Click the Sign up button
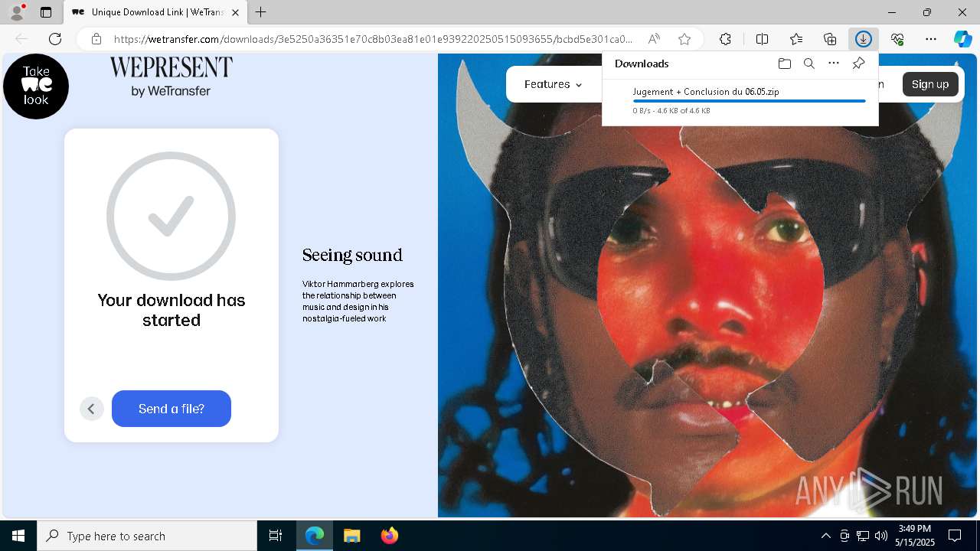The height and width of the screenshot is (551, 980). (930, 84)
